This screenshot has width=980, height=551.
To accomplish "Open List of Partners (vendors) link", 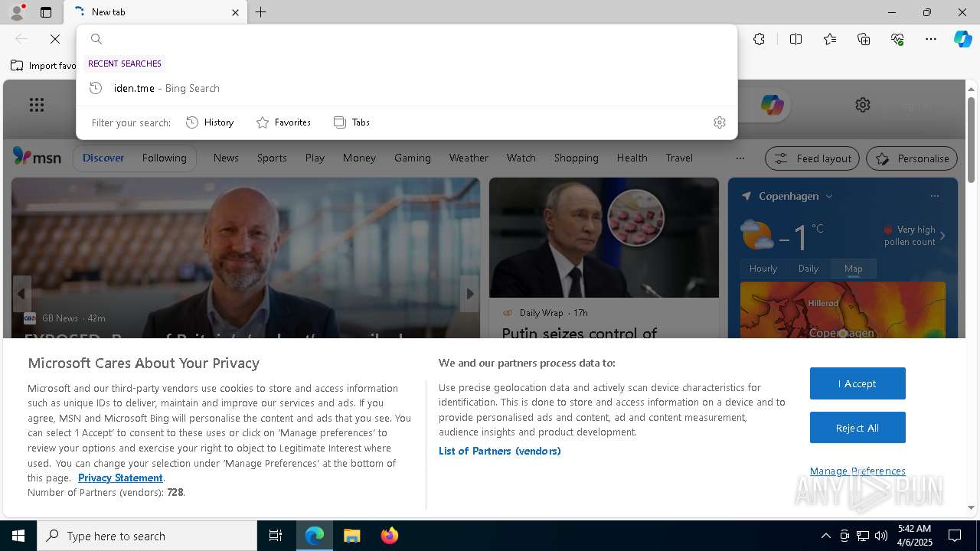I will (x=500, y=451).
